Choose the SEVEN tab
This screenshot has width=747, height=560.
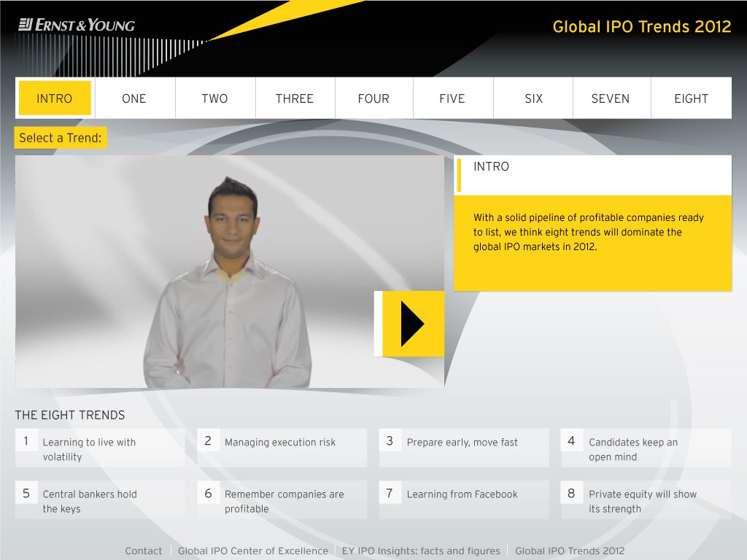611,98
